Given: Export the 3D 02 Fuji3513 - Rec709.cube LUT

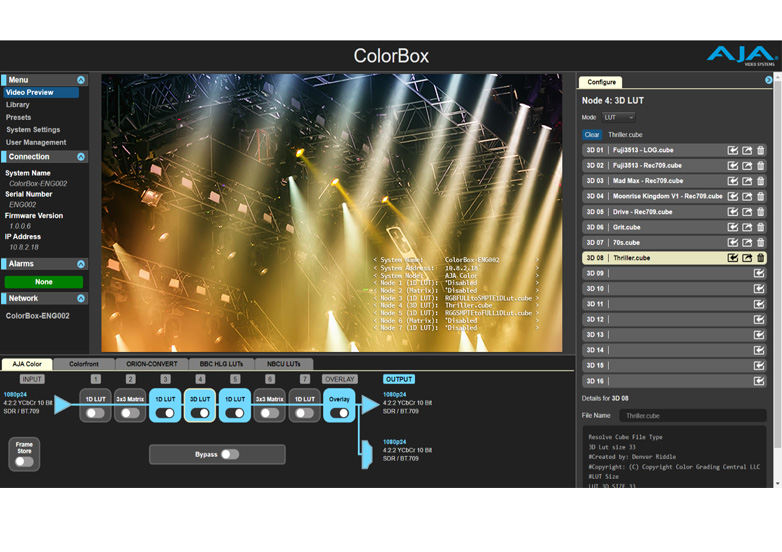Looking at the screenshot, I should 747,166.
